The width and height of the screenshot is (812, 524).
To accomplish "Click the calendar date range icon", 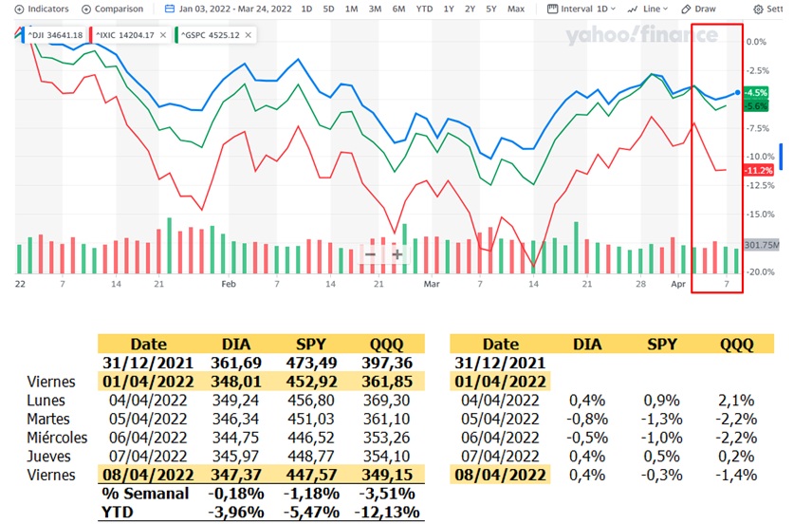I will click(x=170, y=9).
